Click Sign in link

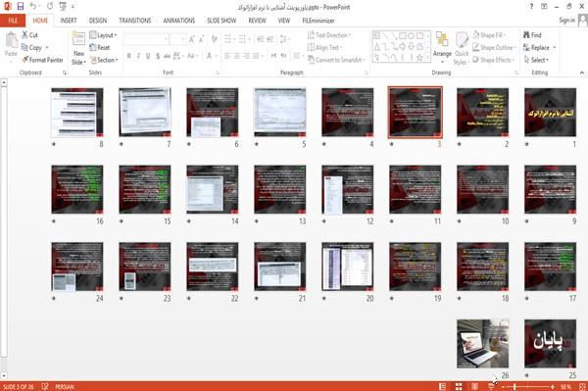pyautogui.click(x=566, y=21)
